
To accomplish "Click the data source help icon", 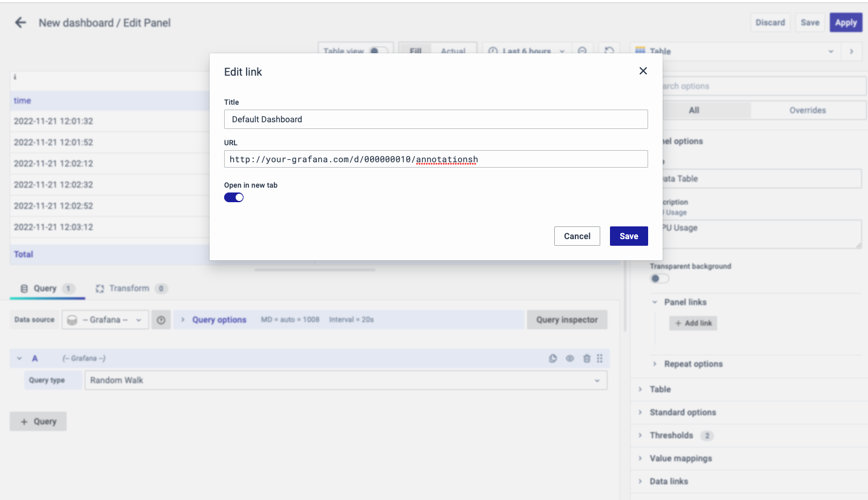I will [161, 320].
